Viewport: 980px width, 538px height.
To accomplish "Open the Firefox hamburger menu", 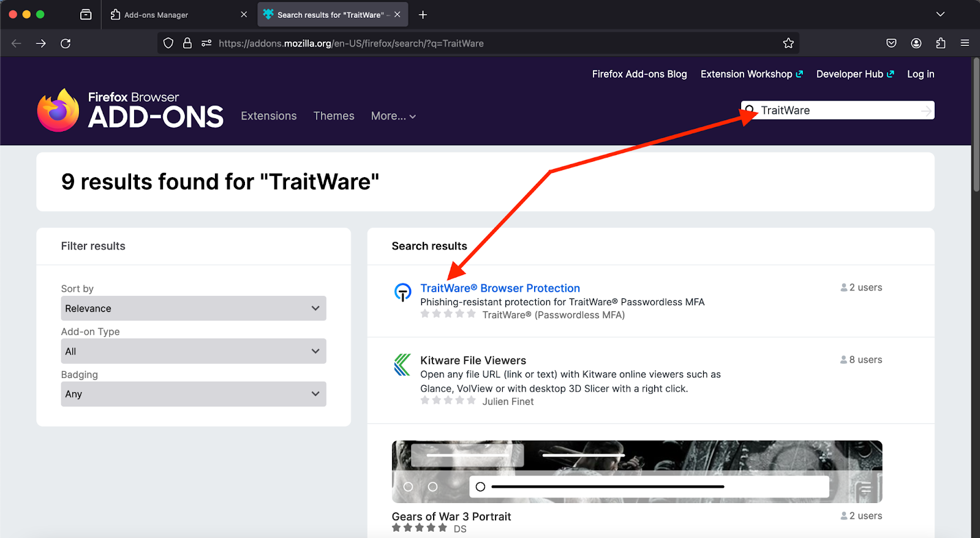I will [965, 44].
